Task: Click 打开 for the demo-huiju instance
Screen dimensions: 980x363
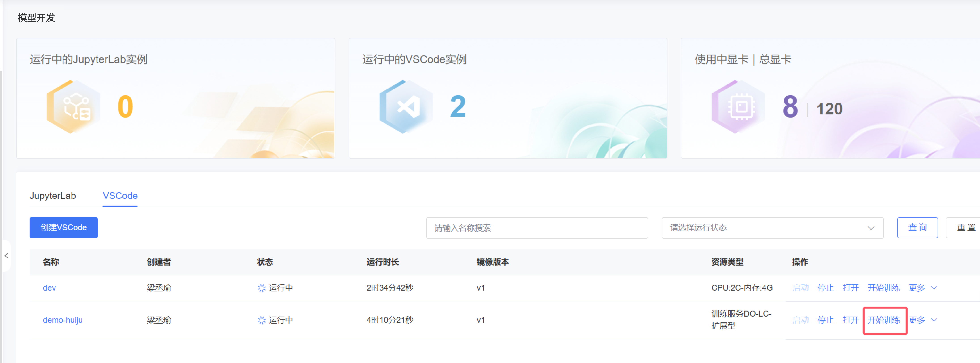Action: [x=850, y=320]
